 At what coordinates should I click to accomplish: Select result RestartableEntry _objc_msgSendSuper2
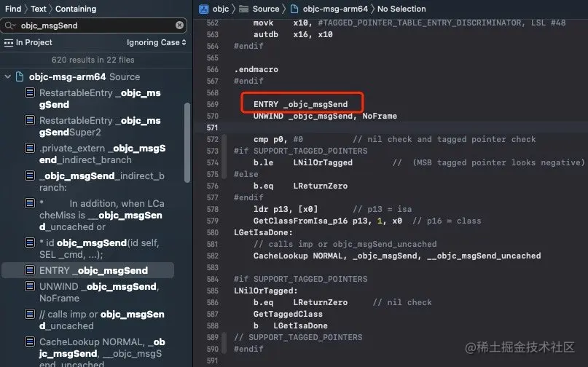coord(100,126)
